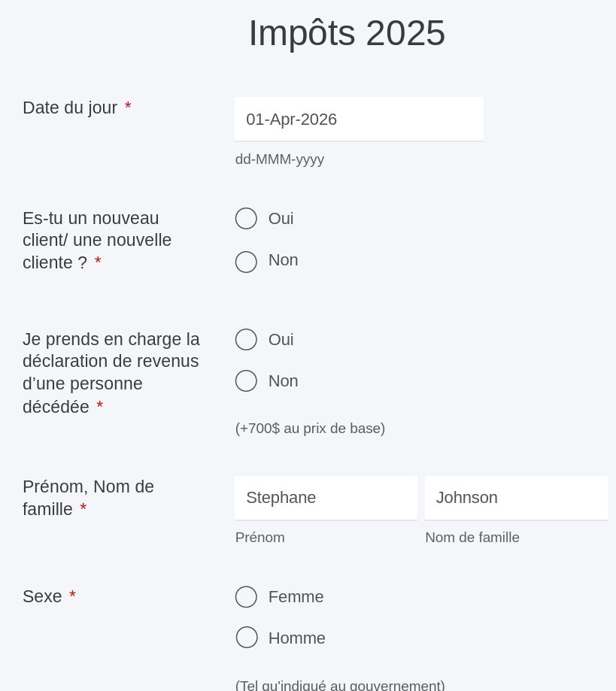The height and width of the screenshot is (691, 616).
Task: Click the +700$ au prix de base note
Action: point(310,429)
